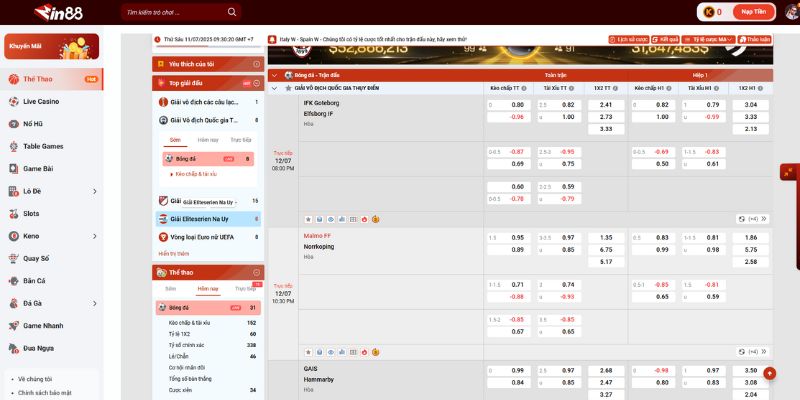The image size is (800, 400).
Task: Click the search magnifier icon in header
Action: [x=231, y=13]
